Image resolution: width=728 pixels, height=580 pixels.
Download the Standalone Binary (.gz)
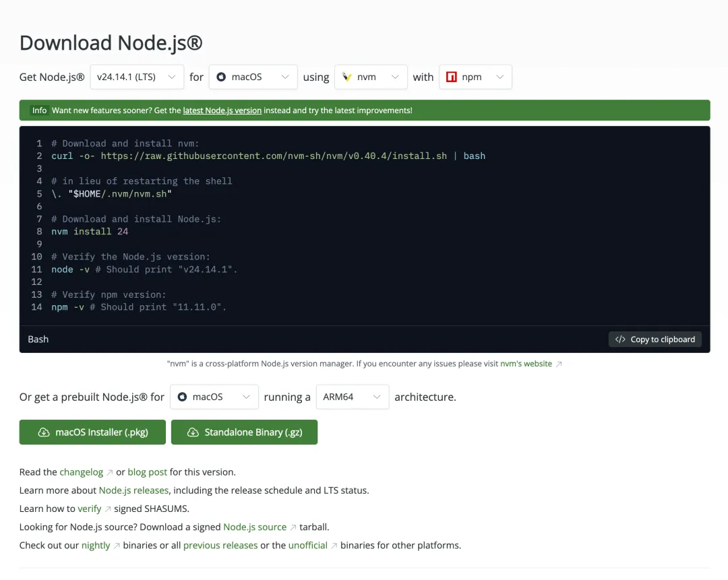(x=244, y=432)
